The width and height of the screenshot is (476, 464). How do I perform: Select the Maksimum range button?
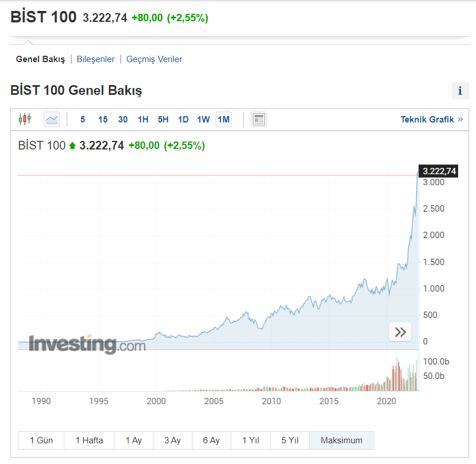coord(341,440)
